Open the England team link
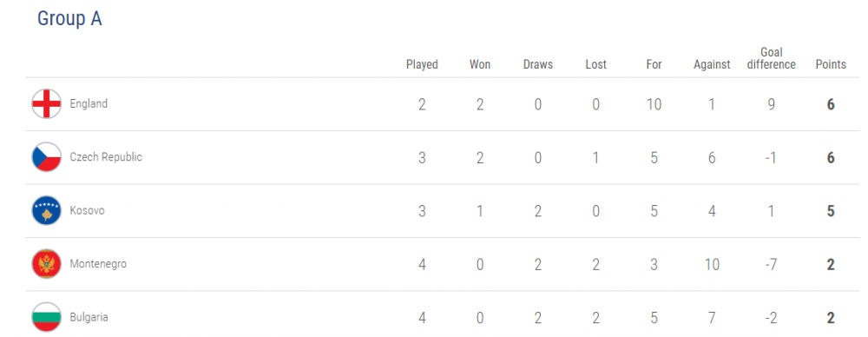 coord(89,103)
